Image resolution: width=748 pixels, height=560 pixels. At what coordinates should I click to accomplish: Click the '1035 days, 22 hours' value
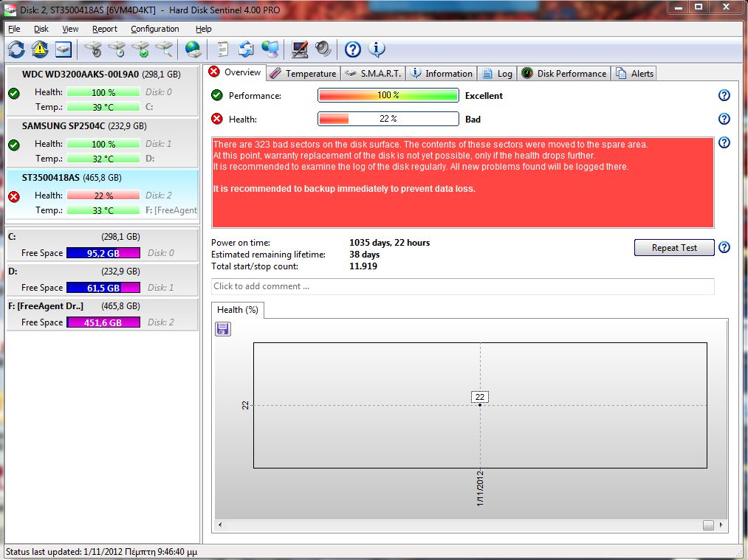pyautogui.click(x=389, y=243)
